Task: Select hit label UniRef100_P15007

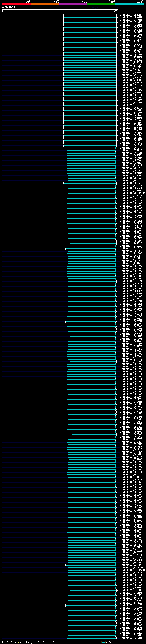Action: tap(131, 607)
